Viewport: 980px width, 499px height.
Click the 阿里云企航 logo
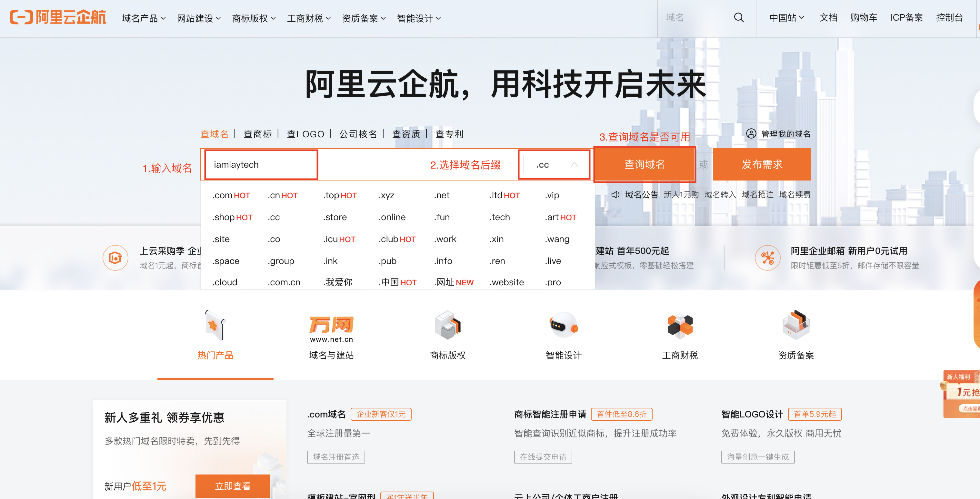point(58,17)
